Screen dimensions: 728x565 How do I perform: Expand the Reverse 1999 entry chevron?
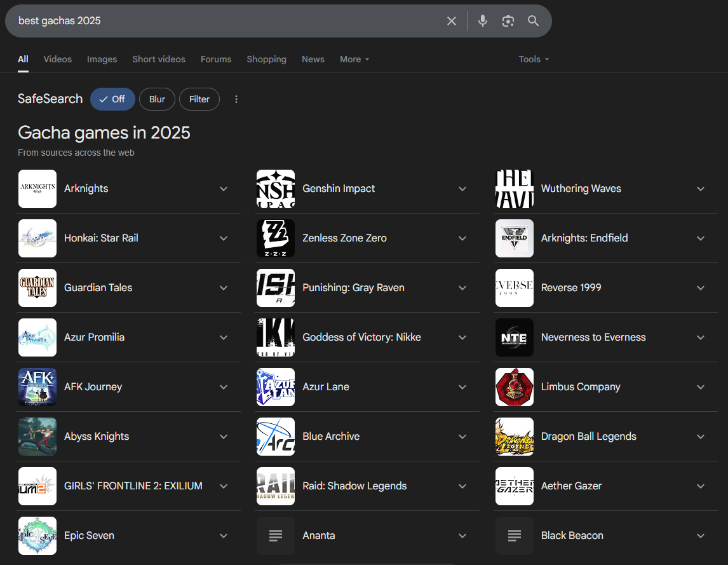click(701, 288)
